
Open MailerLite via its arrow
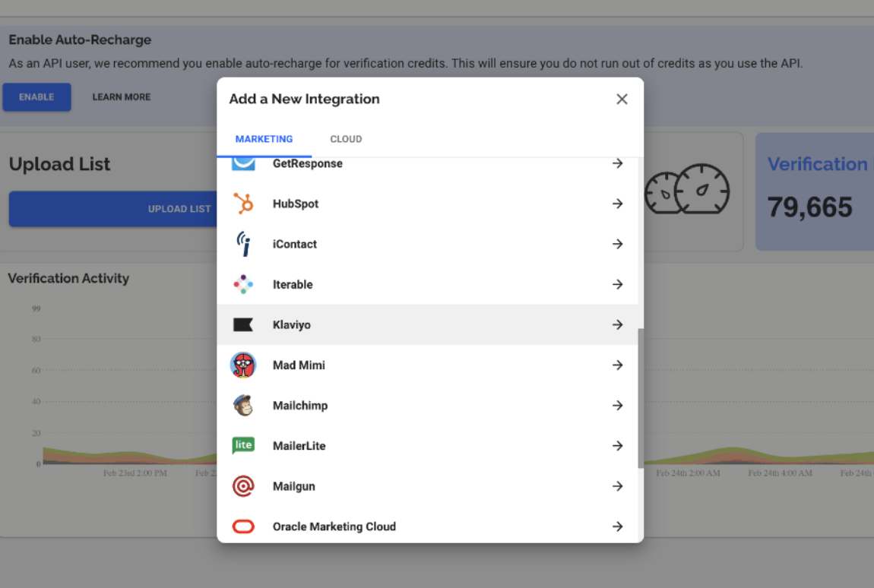tap(618, 446)
